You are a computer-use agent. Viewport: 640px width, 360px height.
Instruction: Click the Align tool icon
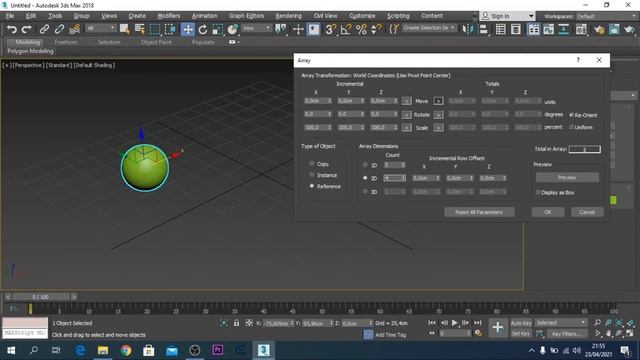[483, 29]
